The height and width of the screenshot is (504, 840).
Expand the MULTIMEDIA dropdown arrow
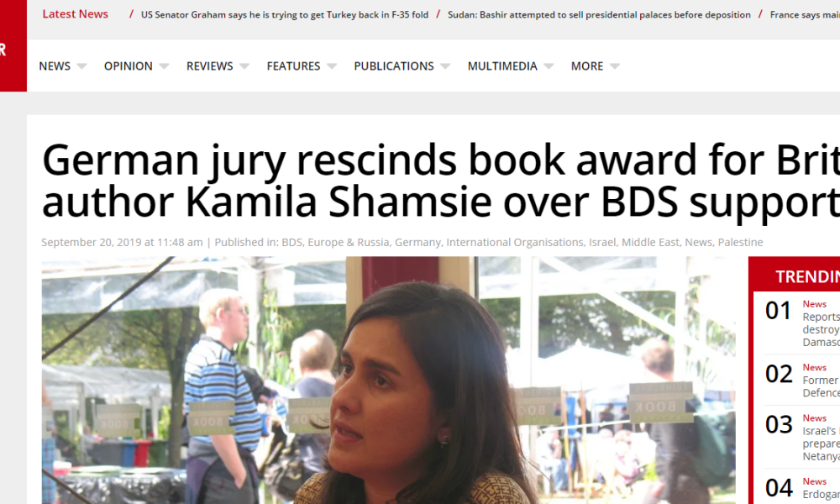[549, 66]
